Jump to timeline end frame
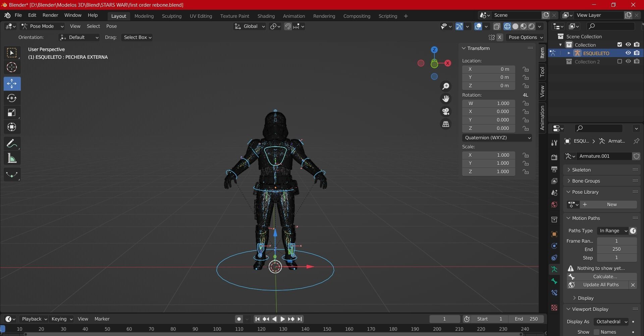This screenshot has height=336, width=644. (300, 319)
